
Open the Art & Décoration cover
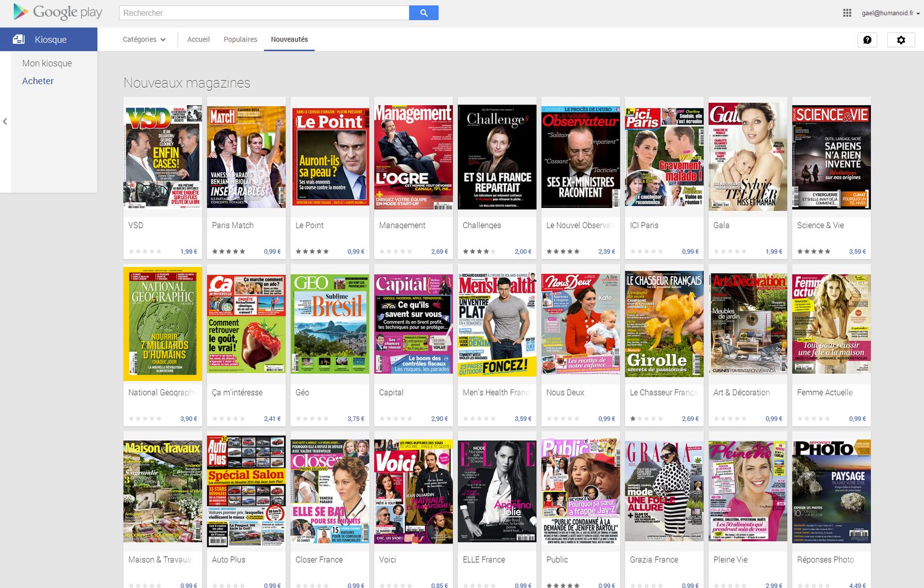(748, 323)
